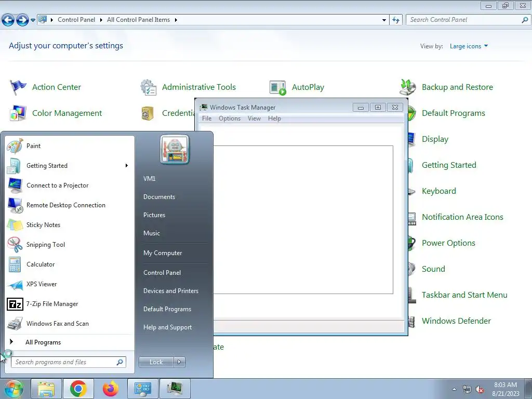Open Keyboard settings link
This screenshot has width=532, height=399.
tap(438, 191)
